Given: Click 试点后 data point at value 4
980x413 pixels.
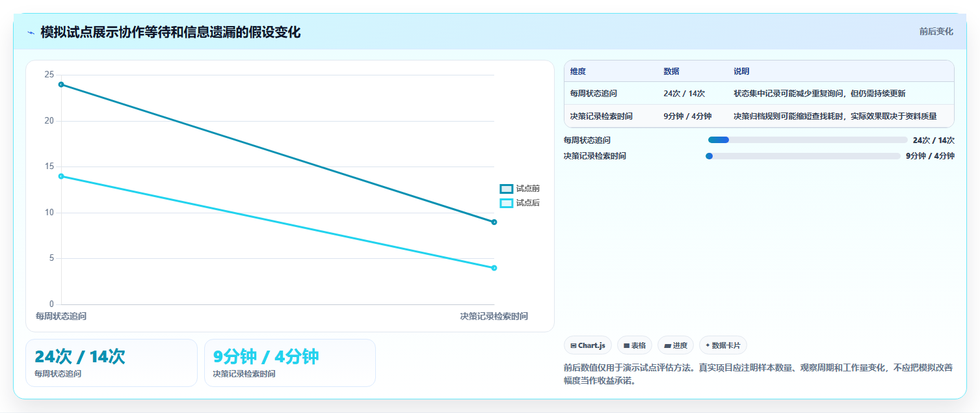Looking at the screenshot, I should click(x=494, y=268).
